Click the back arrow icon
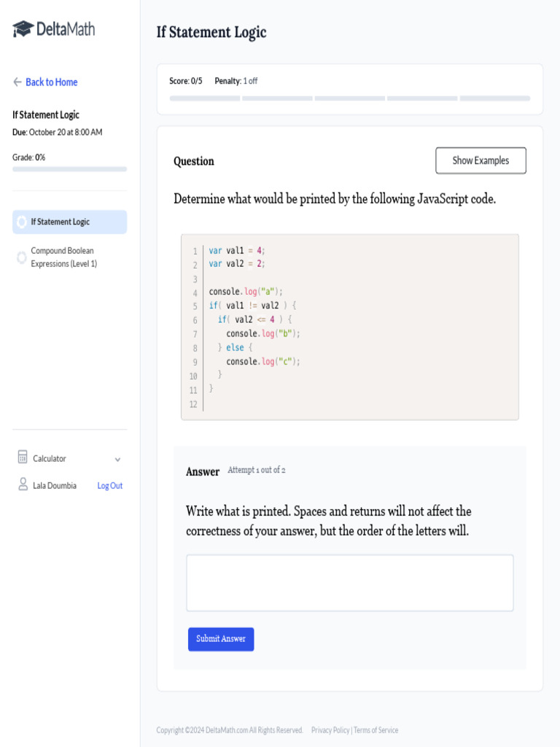This screenshot has width=560, height=747. point(17,82)
